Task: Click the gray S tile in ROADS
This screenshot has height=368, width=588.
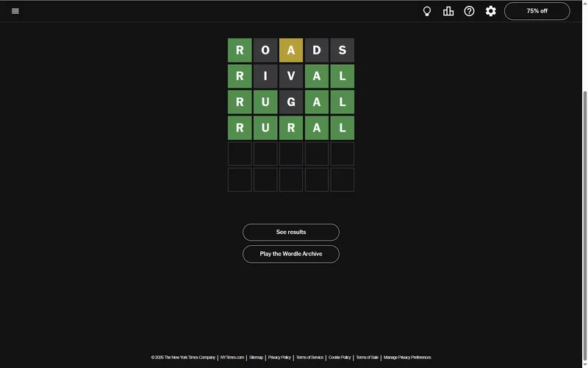Action: point(343,50)
